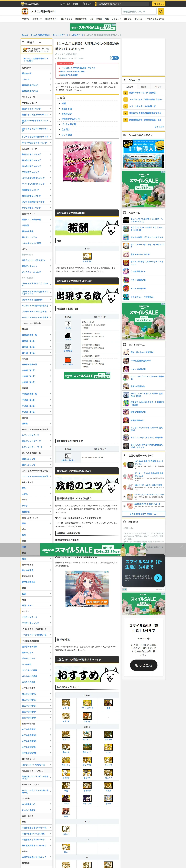Screen dimensions: 186x868
Task: Switch to the 人気記事 ranking tab
Action: (x=130, y=87)
